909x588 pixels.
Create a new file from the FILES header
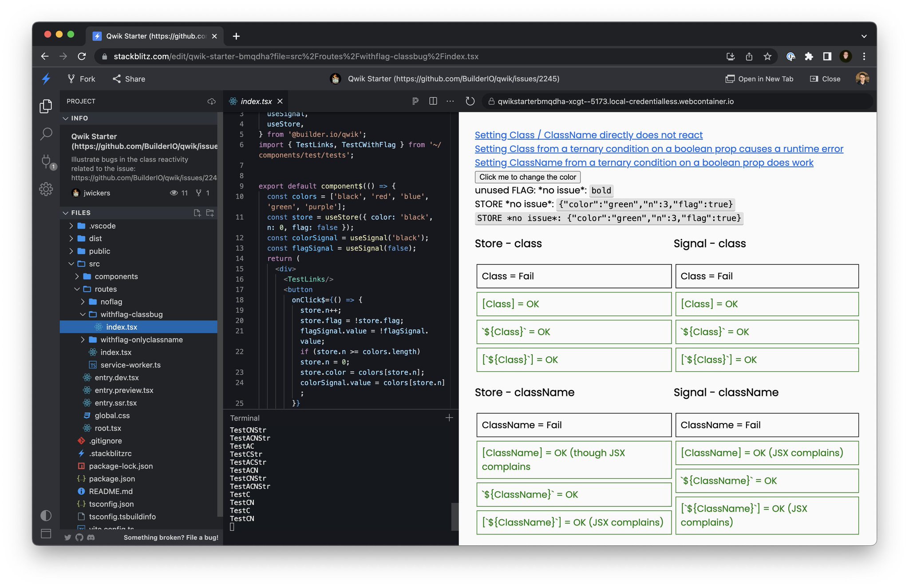point(197,213)
